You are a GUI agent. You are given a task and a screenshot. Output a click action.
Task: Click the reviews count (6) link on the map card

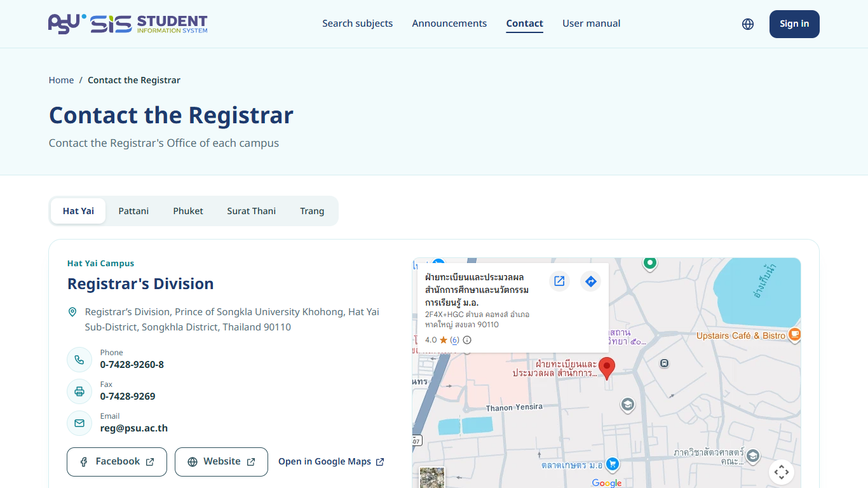point(454,340)
